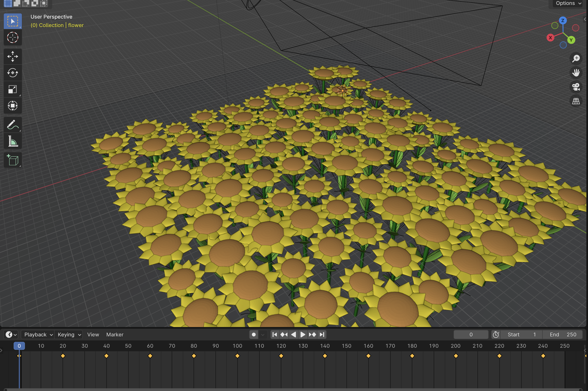Screen dimensions: 588x391
Task: Open the Options dropdown
Action: pyautogui.click(x=568, y=3)
